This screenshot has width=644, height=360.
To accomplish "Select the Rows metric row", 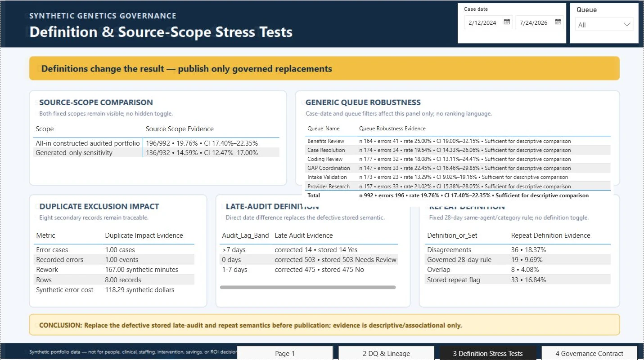I will [x=114, y=280].
